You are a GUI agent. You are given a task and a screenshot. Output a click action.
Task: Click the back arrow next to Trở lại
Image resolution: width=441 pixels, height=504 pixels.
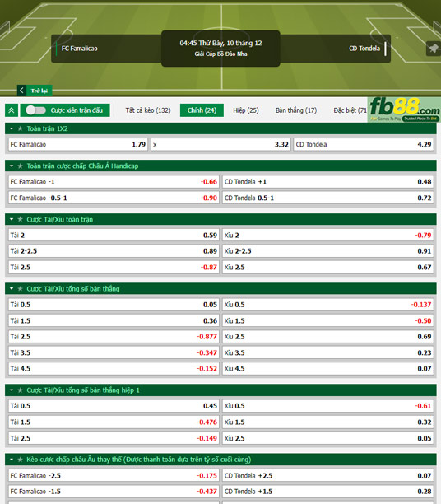[21, 91]
